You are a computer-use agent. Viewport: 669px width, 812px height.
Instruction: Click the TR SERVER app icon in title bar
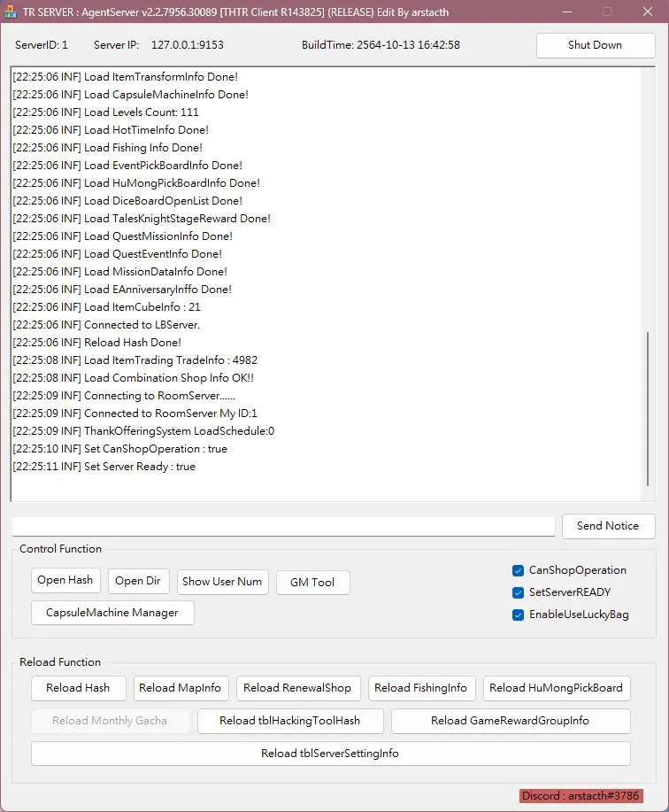11,12
